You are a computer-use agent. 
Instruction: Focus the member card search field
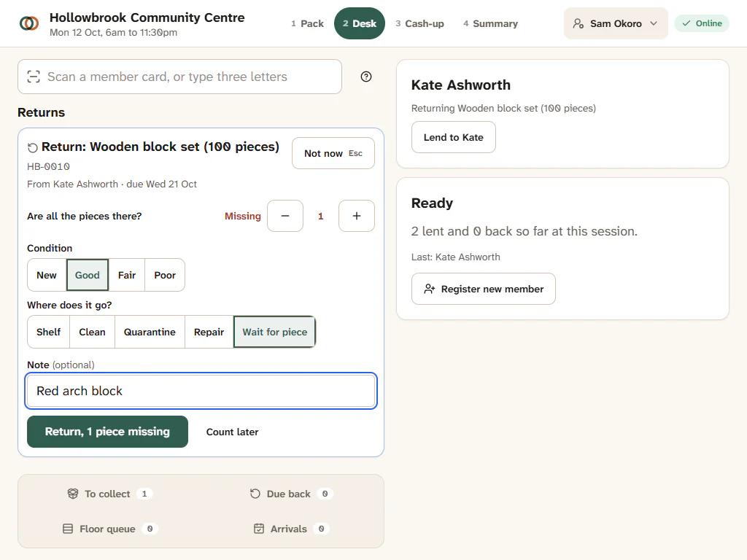[179, 77]
